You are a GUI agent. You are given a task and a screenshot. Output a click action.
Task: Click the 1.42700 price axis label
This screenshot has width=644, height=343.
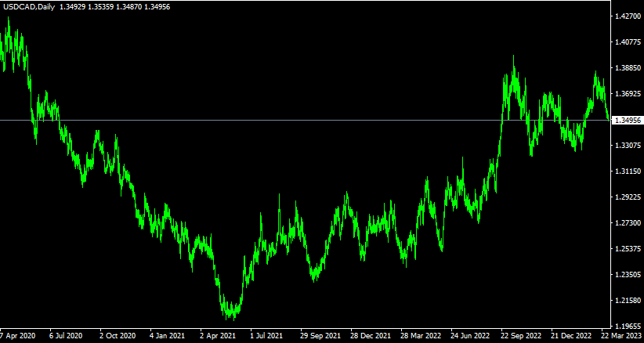627,16
